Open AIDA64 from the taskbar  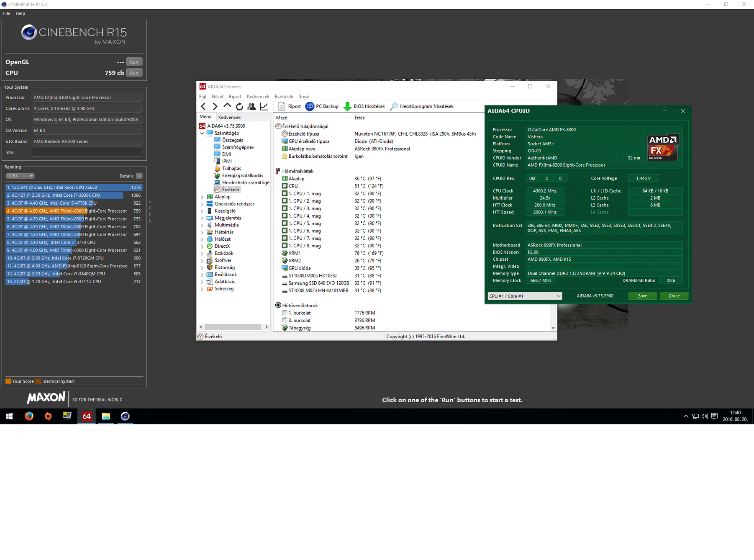tap(87, 416)
